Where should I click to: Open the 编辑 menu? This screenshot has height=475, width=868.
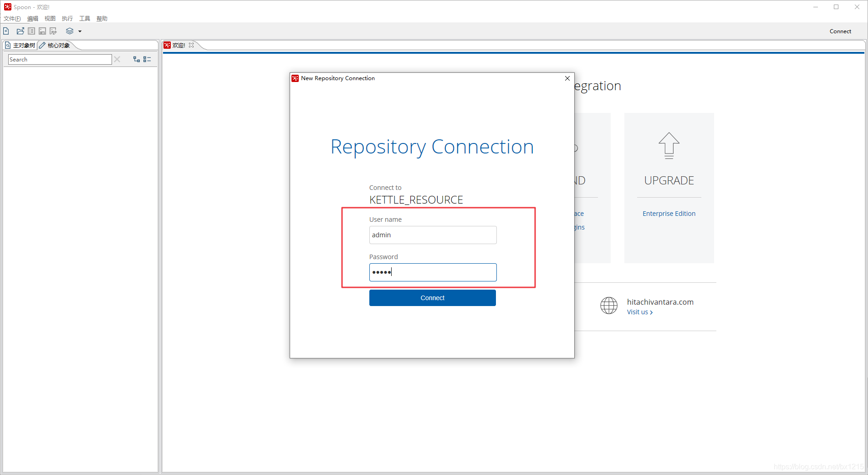[x=33, y=19]
